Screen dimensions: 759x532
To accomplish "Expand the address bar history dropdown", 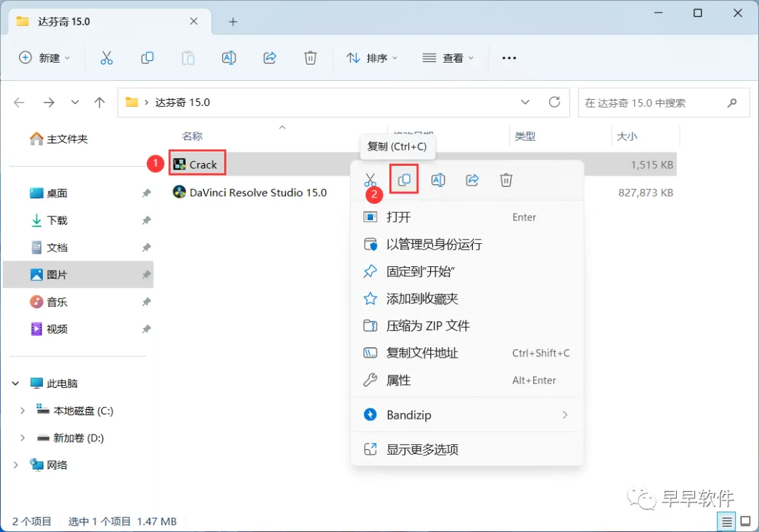I will [525, 102].
